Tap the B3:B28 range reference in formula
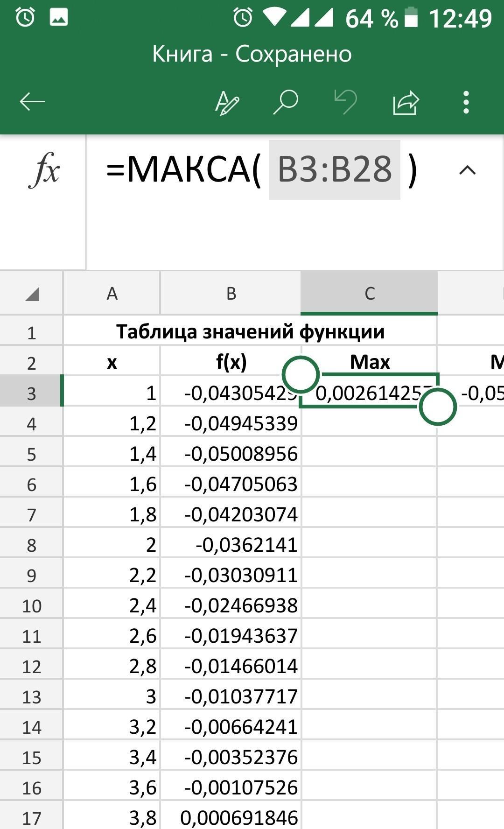 334,170
